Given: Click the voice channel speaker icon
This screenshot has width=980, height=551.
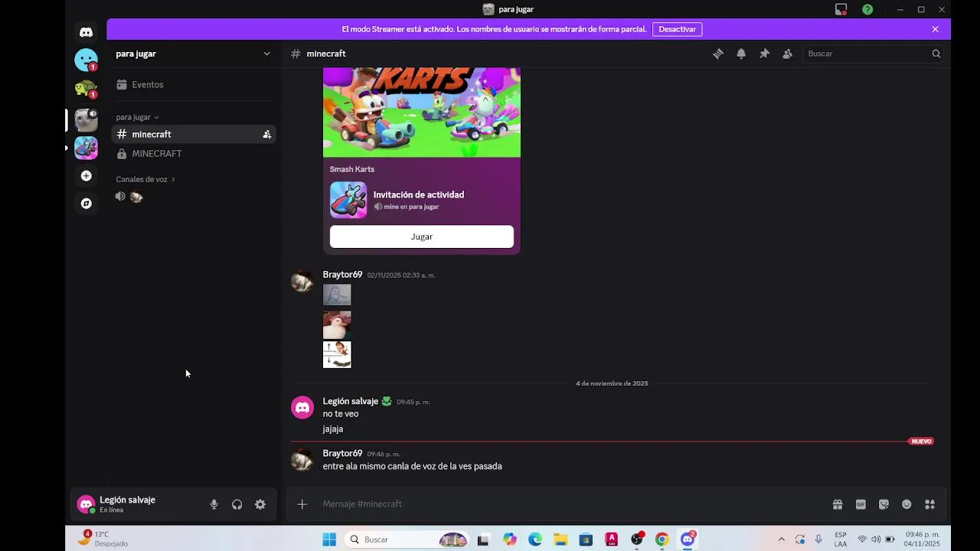Looking at the screenshot, I should (x=120, y=197).
